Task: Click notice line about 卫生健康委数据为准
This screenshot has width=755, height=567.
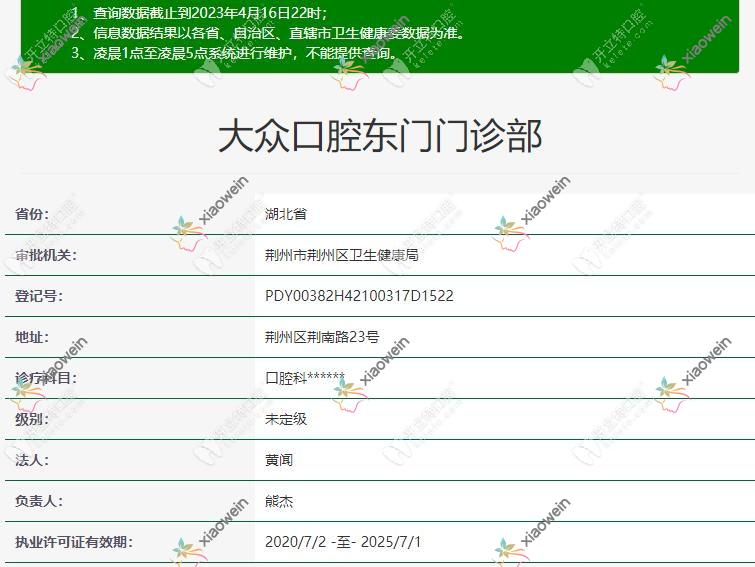Action: 269,33
